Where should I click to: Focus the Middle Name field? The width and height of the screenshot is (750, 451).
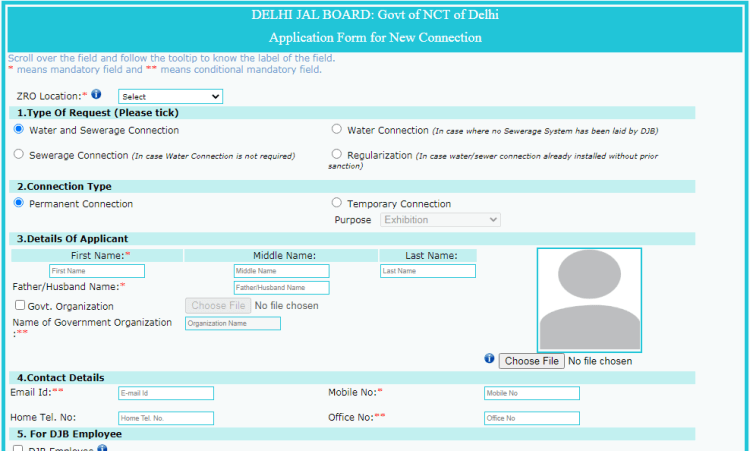click(x=282, y=271)
